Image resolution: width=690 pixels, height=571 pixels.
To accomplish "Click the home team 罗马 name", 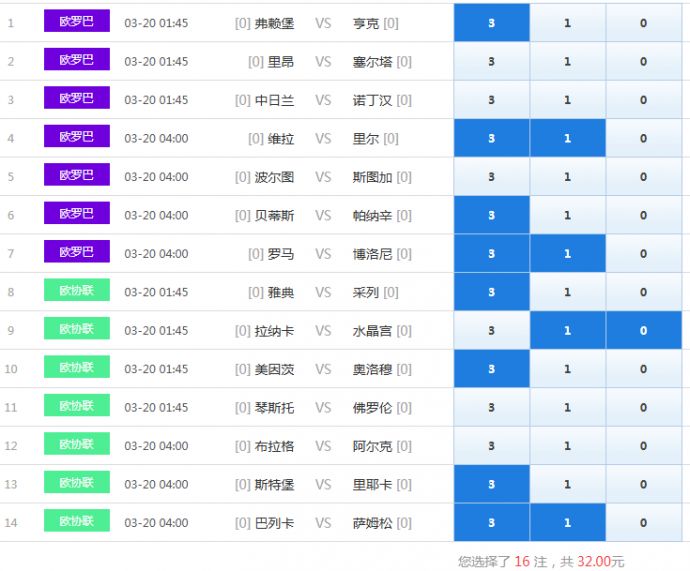I will click(x=281, y=254).
